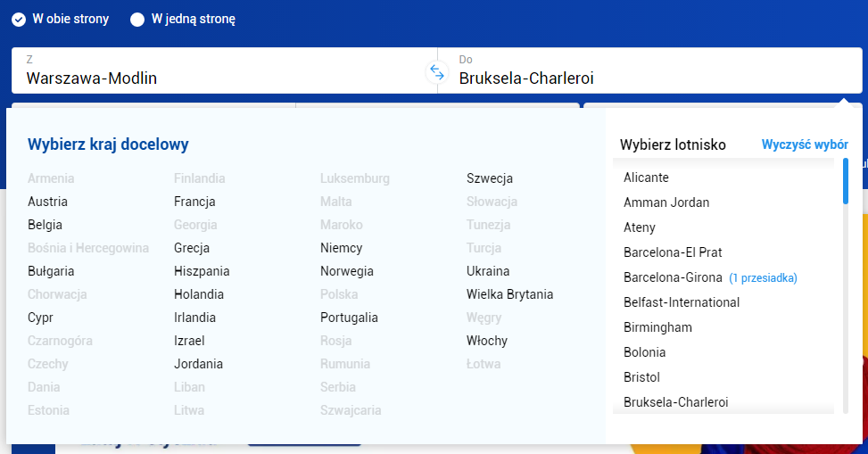
Task: Choose Szwecja as destination country
Action: [x=490, y=178]
